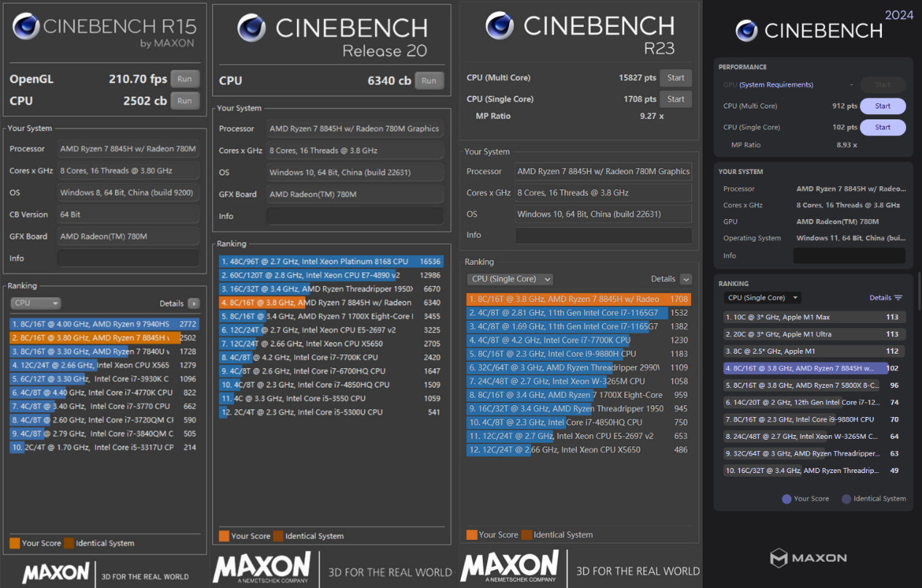Select the Apple M1 Ultra row in 2024 ranking
Screen dimensions: 922x588
[x=815, y=334]
